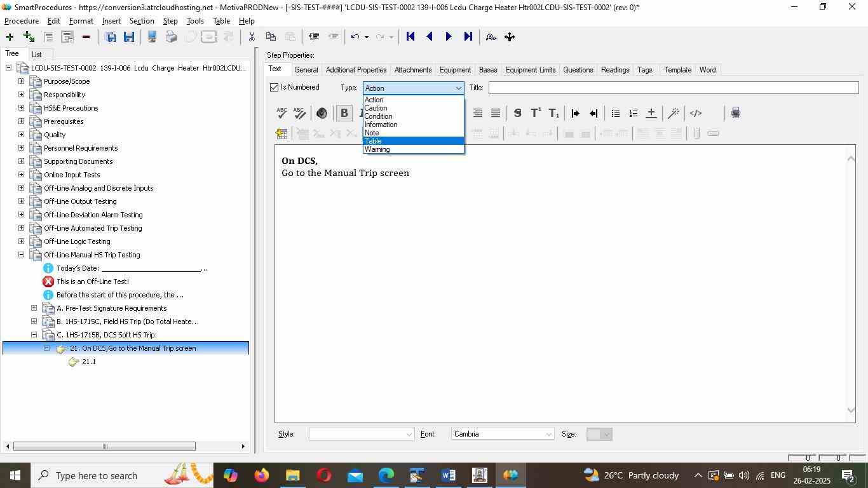The height and width of the screenshot is (488, 868).
Task: Go to previous step blue arrow
Action: 430,37
